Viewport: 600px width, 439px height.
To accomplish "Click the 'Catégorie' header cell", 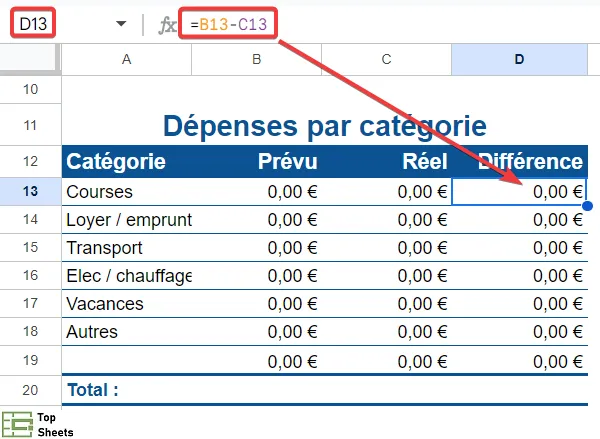I will pos(127,161).
